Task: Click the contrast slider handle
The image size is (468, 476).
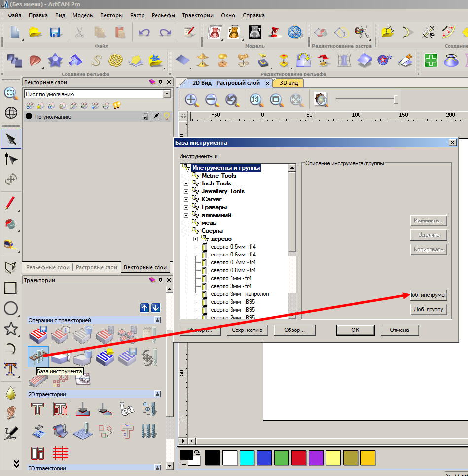Action: [x=396, y=99]
